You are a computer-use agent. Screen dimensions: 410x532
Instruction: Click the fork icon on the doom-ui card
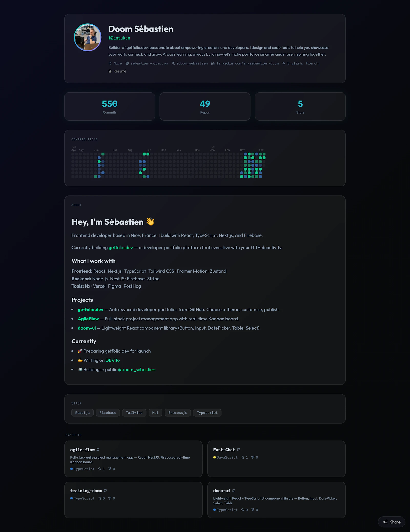253,510
